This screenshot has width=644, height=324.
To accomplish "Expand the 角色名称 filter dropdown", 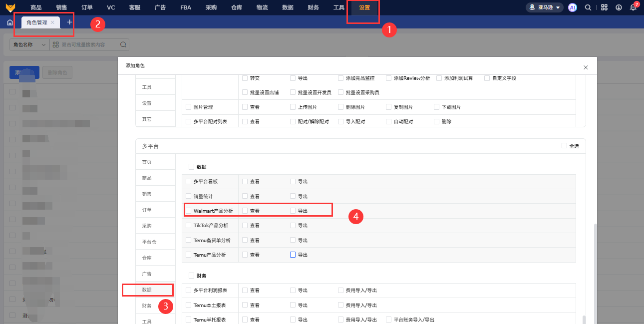I will (x=29, y=45).
